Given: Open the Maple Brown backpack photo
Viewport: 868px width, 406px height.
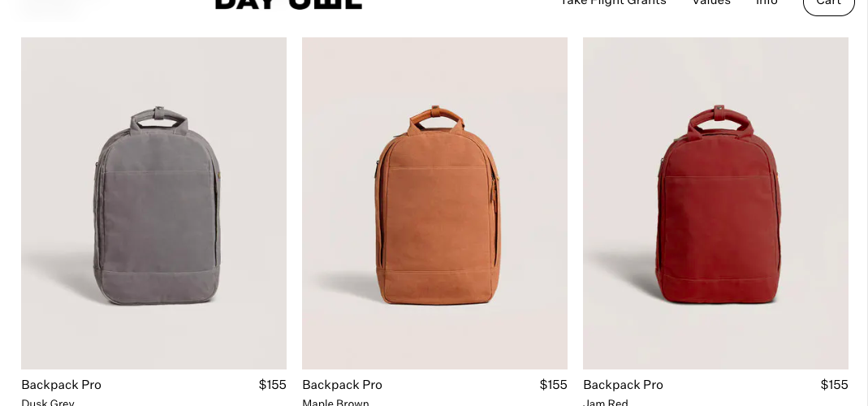Looking at the screenshot, I should click(434, 203).
